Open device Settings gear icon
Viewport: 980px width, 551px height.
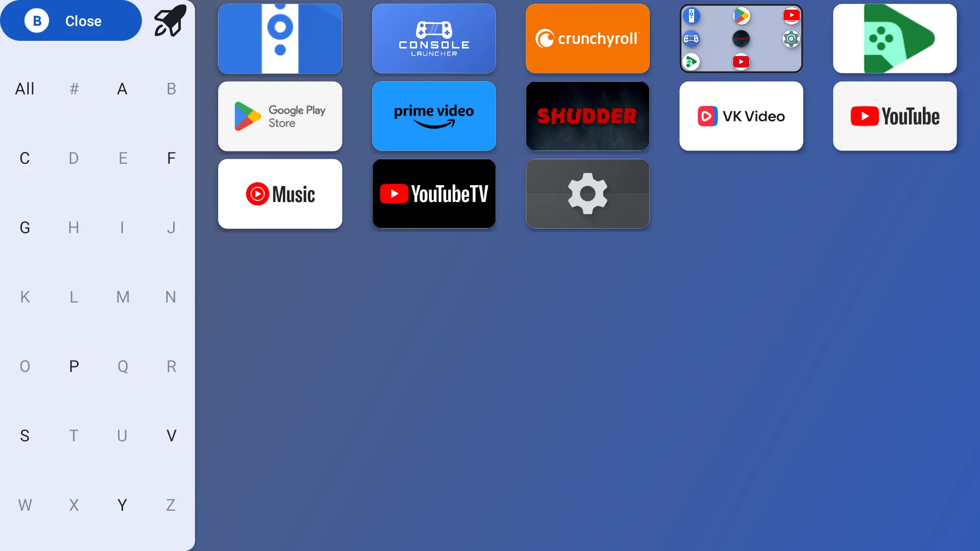(587, 194)
